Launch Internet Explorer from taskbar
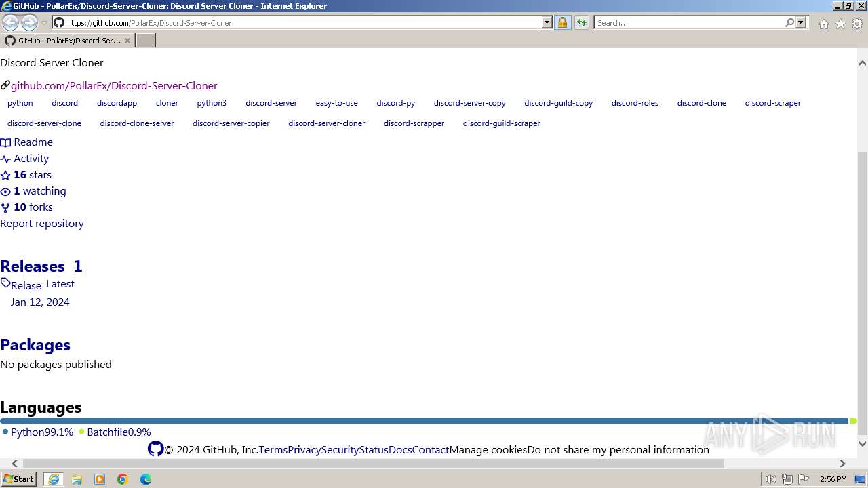Viewport: 868px width, 488px height. 54,479
